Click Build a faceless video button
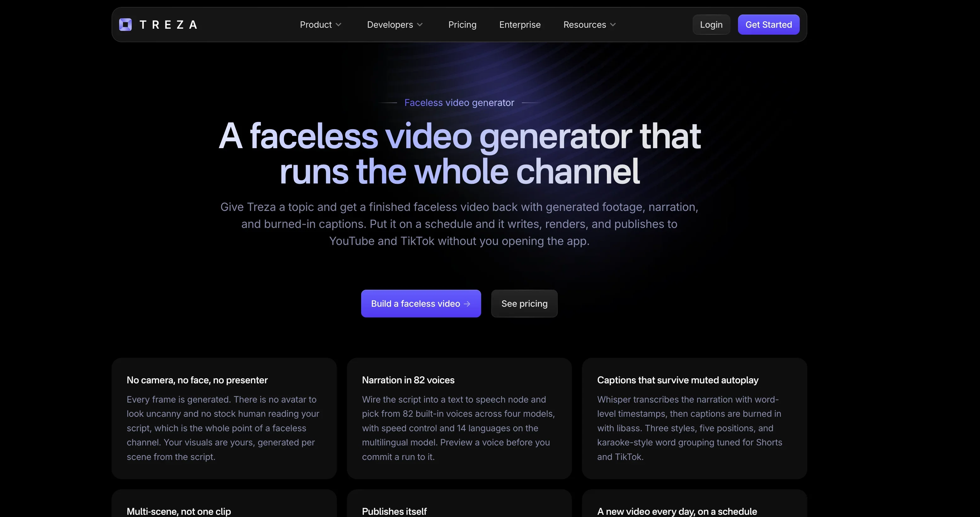980x517 pixels. coord(421,304)
